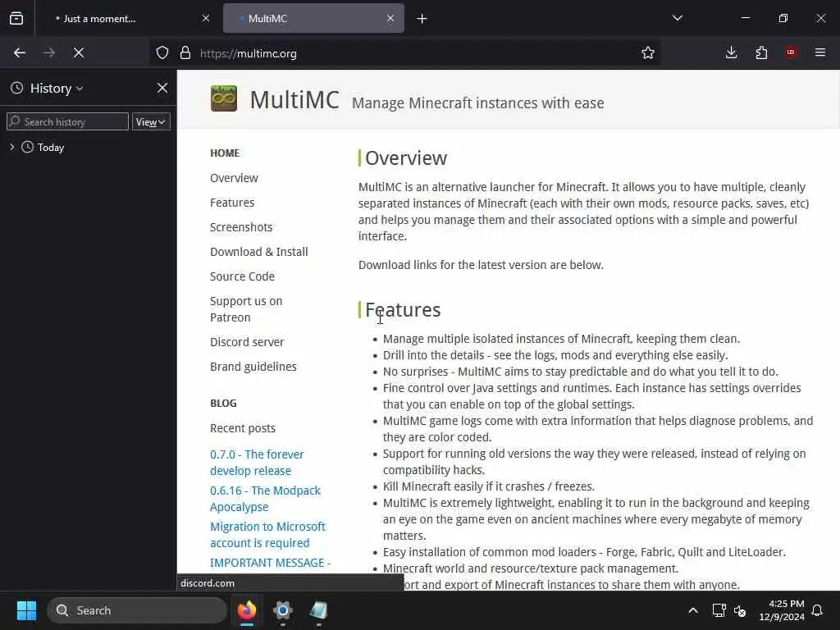The width and height of the screenshot is (840, 630).
Task: Focus the Search history field
Action: pyautogui.click(x=67, y=121)
